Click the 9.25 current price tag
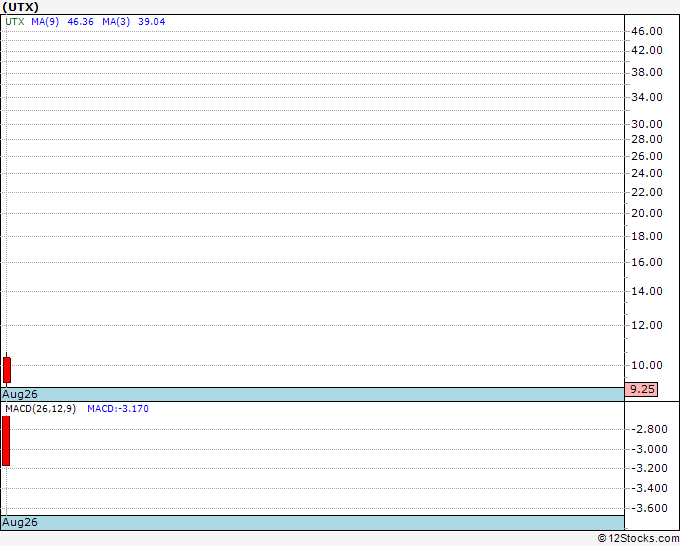Image resolution: width=680 pixels, height=546 pixels. pos(641,389)
